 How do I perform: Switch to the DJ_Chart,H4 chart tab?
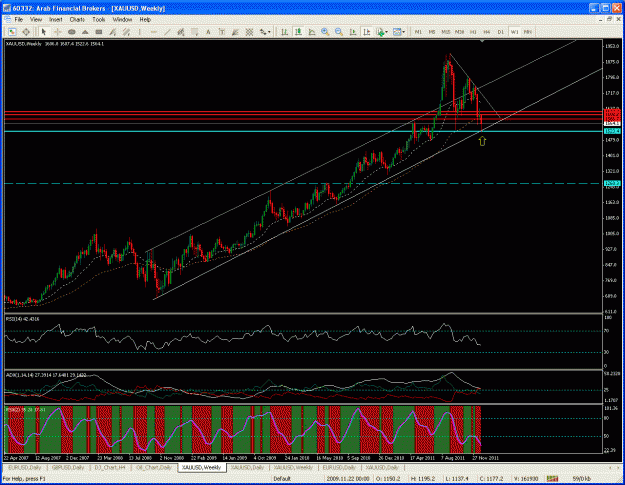(x=110, y=467)
